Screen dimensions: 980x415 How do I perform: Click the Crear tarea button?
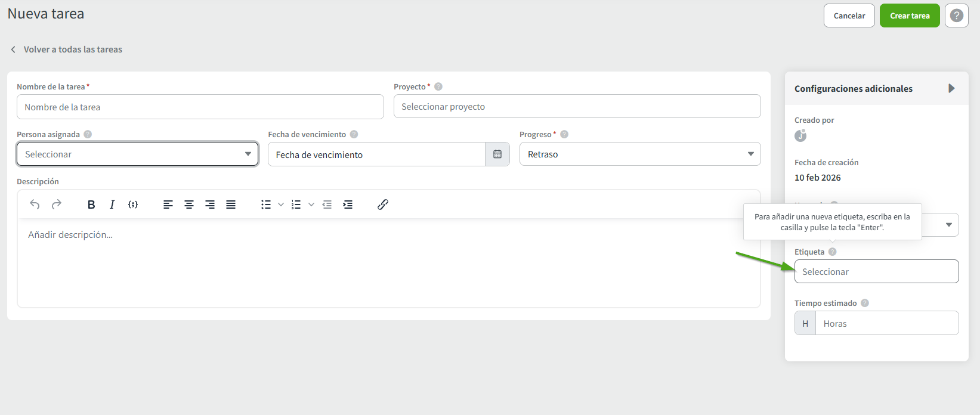click(910, 16)
